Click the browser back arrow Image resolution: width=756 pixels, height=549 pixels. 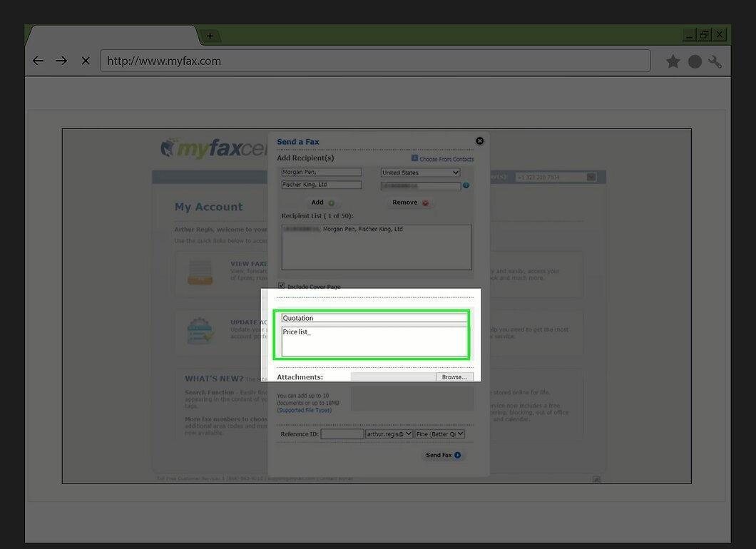[38, 61]
